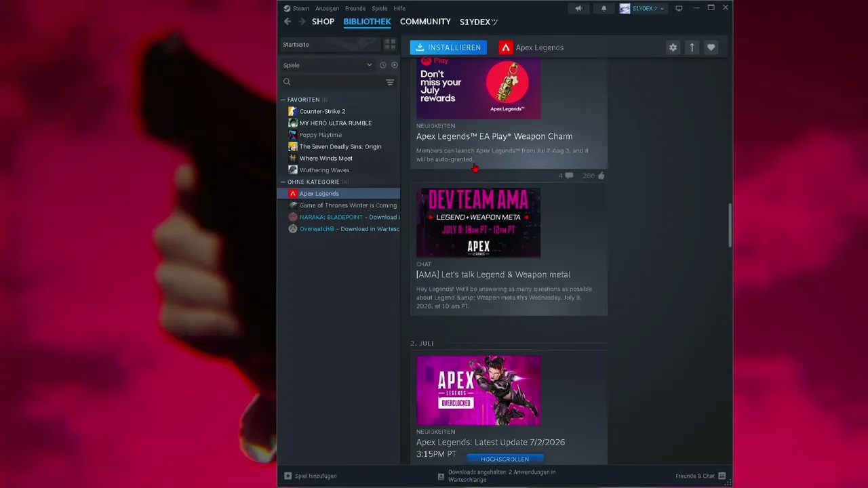Open the S1YDEX account dropdown
This screenshot has width=868, height=488.
tap(643, 8)
